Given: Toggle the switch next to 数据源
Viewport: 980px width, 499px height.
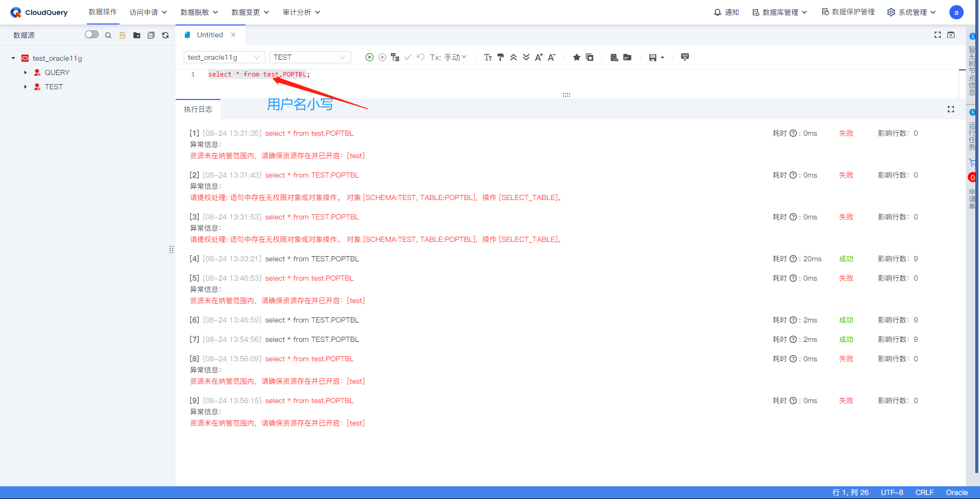Looking at the screenshot, I should [92, 34].
